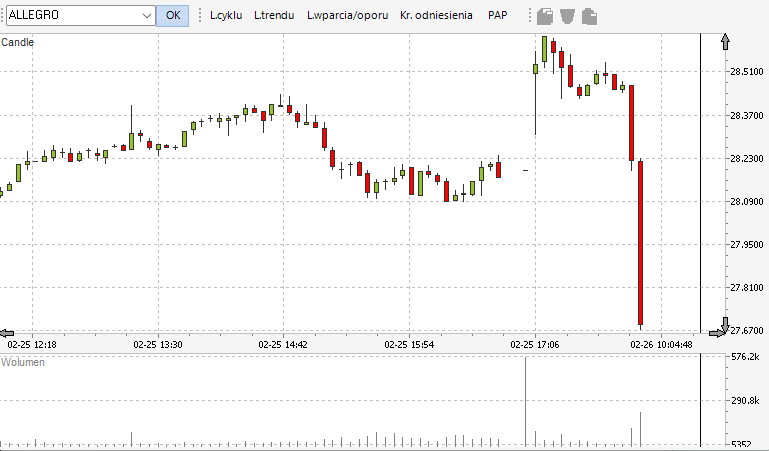Click the 02-26 10:04:48 time label

[x=662, y=345]
